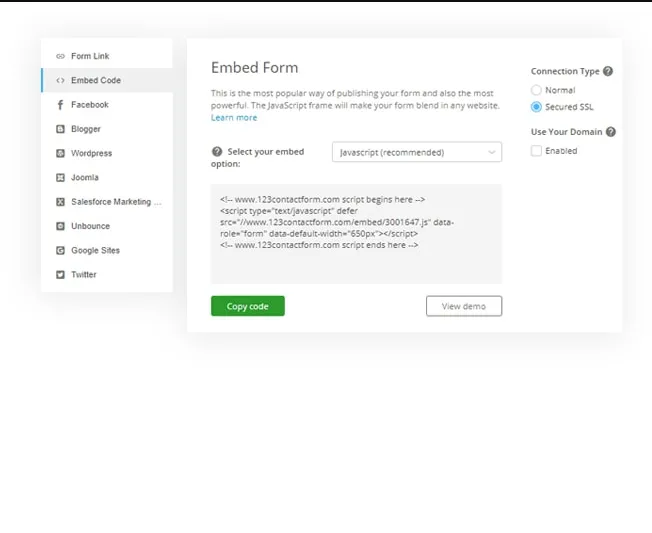The width and height of the screenshot is (652, 533).
Task: Select the Google Sites option
Action: tap(106, 250)
